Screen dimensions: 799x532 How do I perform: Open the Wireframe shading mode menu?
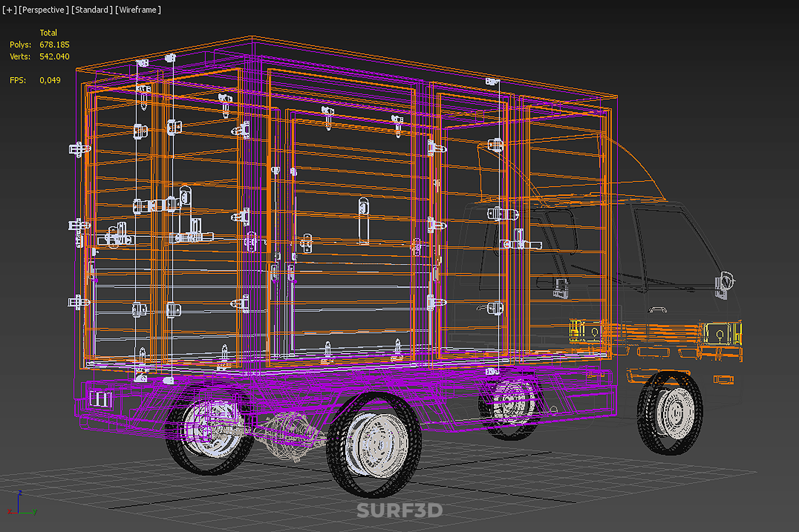click(138, 10)
